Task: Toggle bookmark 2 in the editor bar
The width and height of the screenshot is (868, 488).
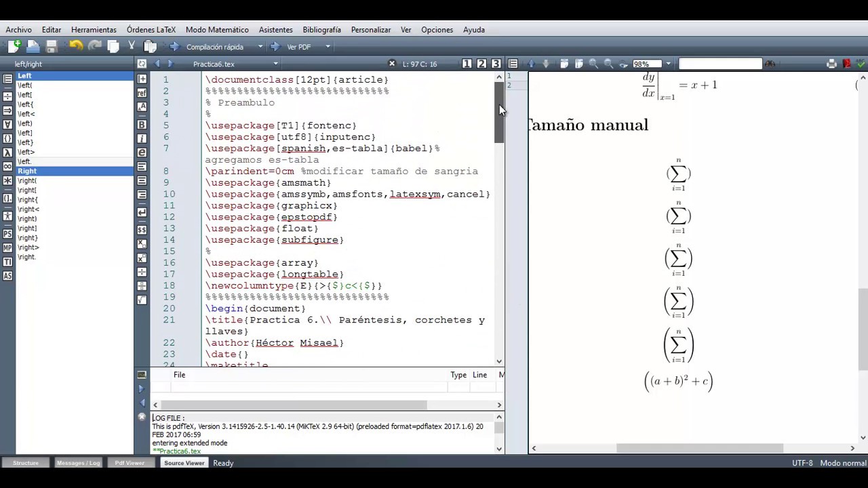Action: point(481,64)
